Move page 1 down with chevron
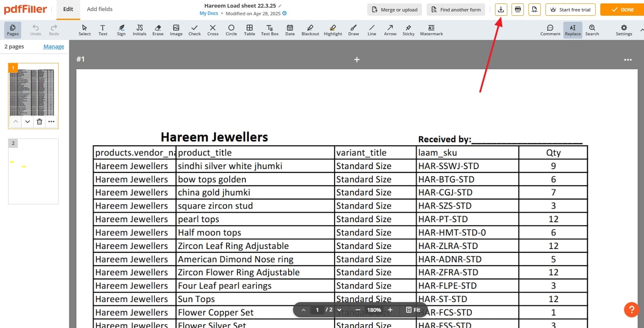 coord(28,122)
